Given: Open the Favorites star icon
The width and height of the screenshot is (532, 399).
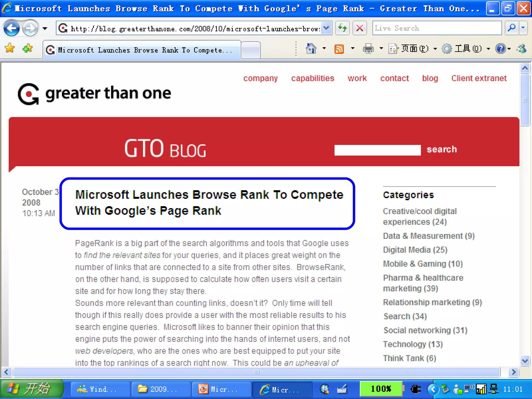Looking at the screenshot, I should pos(10,48).
